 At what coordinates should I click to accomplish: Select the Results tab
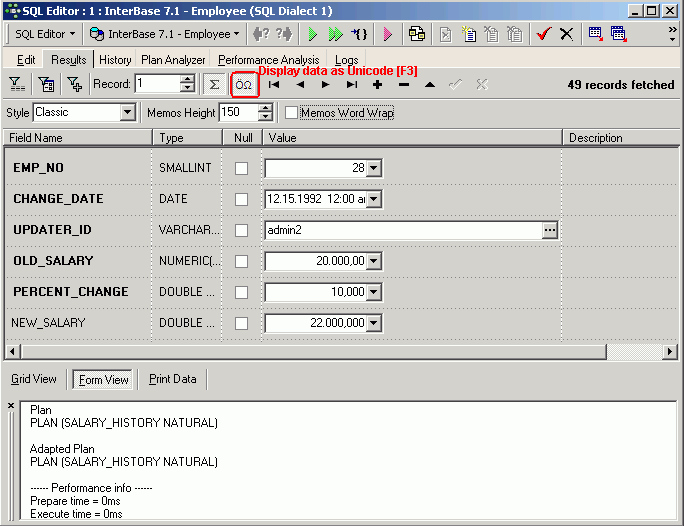68,60
